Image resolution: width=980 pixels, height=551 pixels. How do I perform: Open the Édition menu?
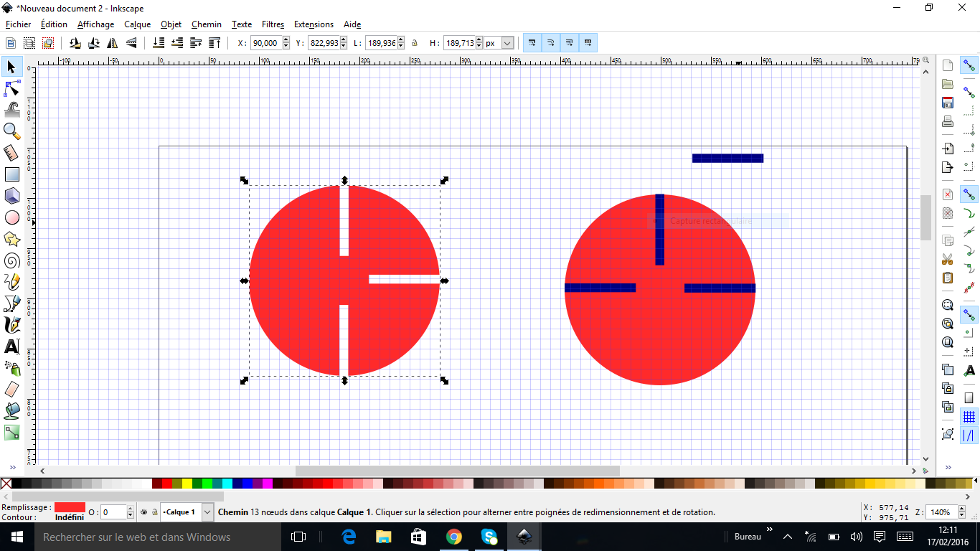pyautogui.click(x=54, y=24)
